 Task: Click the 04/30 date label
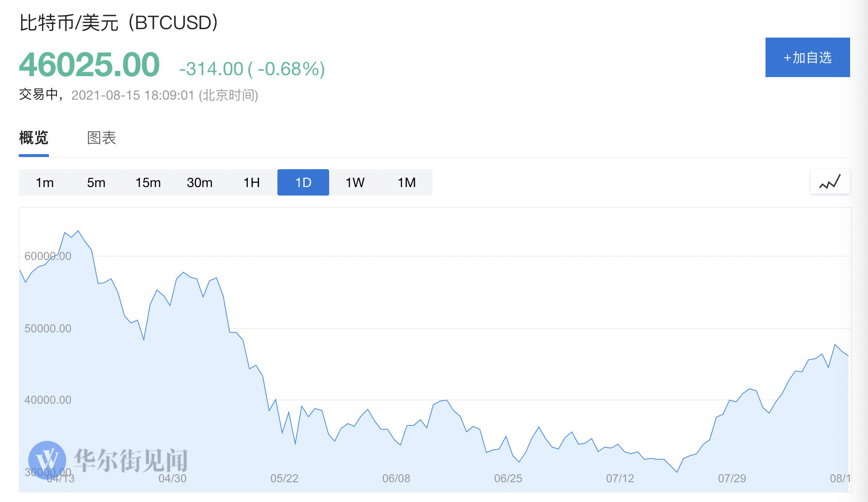[x=173, y=478]
